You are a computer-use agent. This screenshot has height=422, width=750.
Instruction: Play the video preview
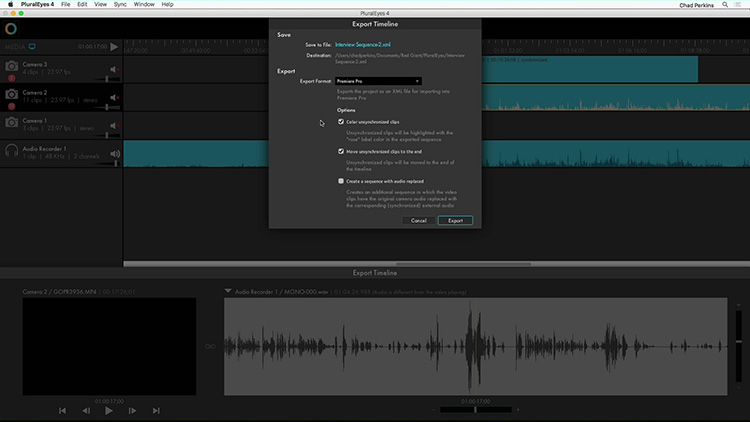click(x=109, y=411)
